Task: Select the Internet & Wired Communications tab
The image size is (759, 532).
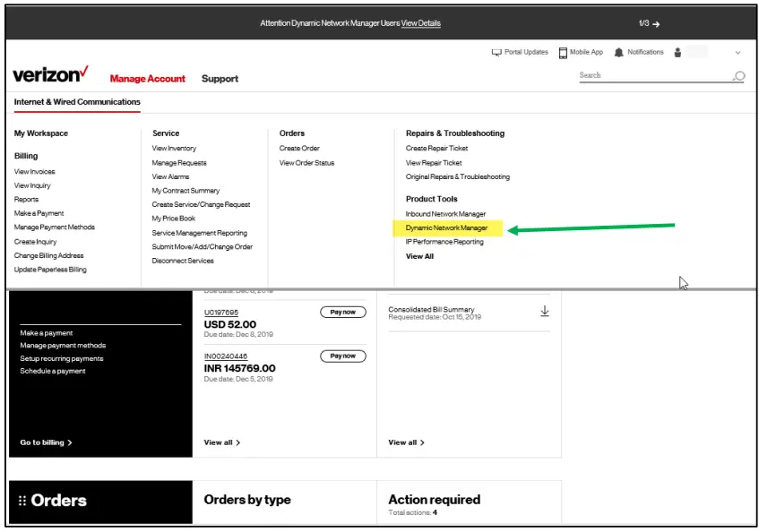Action: pos(76,102)
